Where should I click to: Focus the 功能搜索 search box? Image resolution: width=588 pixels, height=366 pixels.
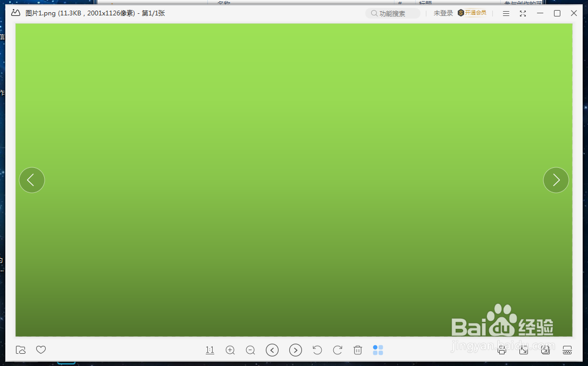pyautogui.click(x=393, y=13)
